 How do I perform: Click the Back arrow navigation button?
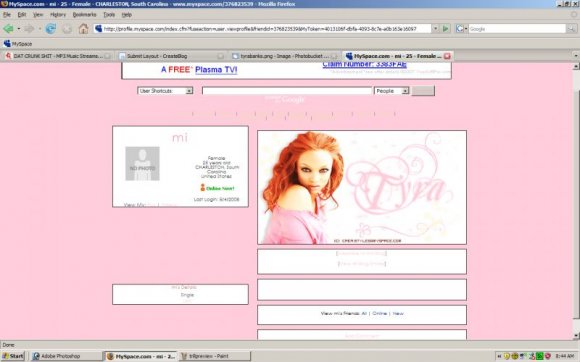(8, 29)
